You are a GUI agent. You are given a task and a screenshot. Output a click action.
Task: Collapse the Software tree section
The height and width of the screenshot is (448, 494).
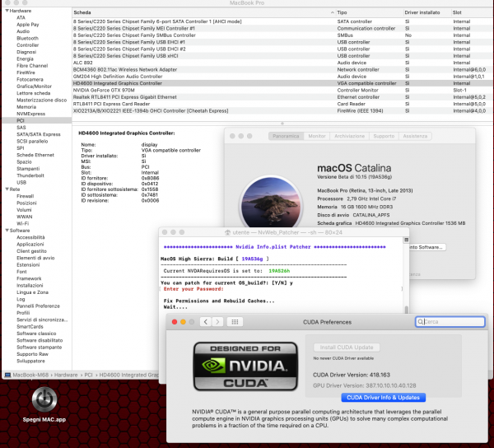click(x=7, y=231)
